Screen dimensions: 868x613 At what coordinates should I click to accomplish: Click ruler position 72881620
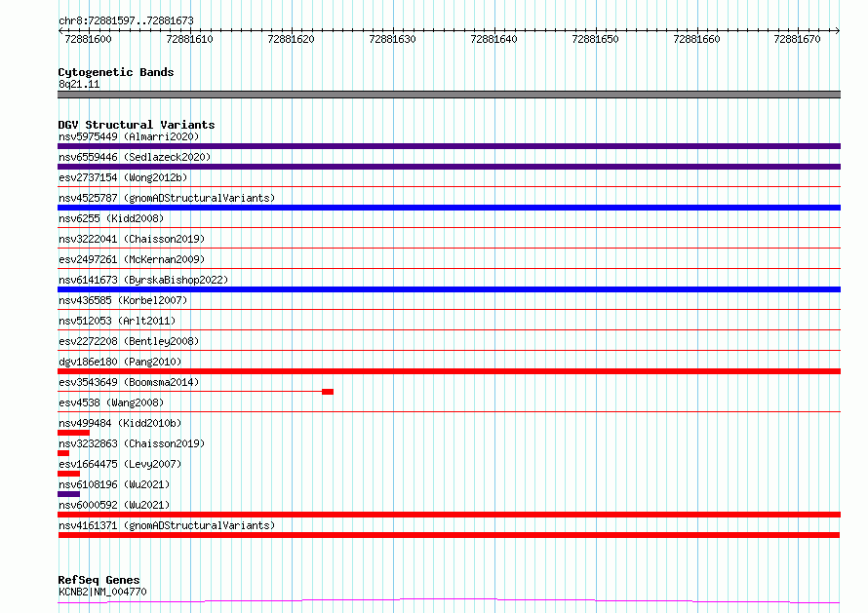pos(291,39)
